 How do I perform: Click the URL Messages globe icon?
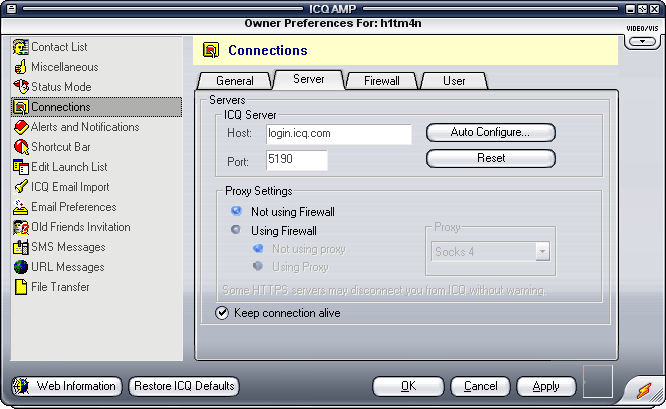coord(20,267)
